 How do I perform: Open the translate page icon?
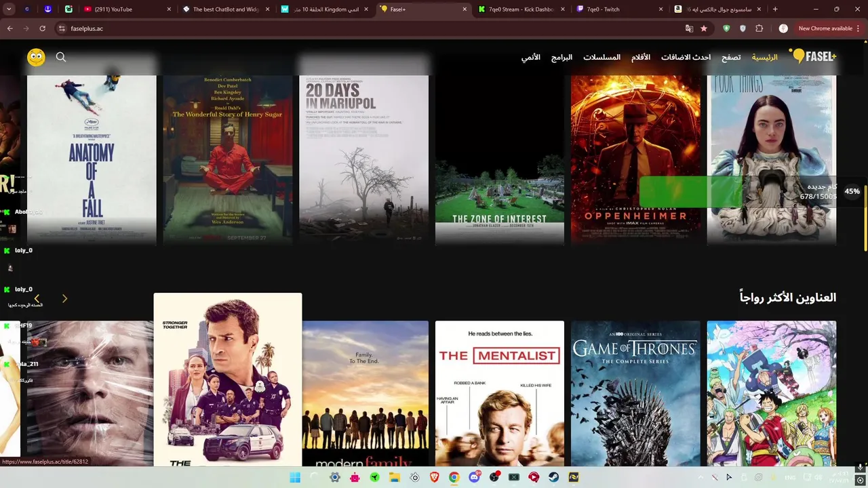click(689, 28)
